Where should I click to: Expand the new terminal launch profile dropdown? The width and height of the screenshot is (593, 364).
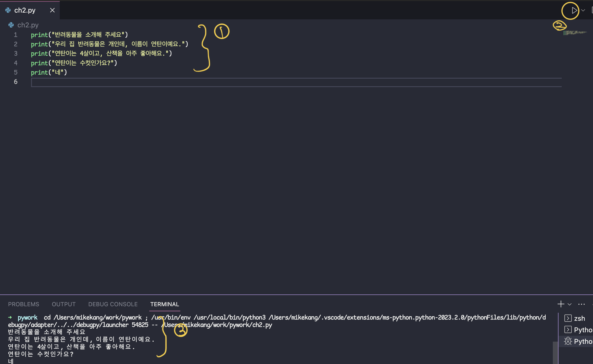pyautogui.click(x=570, y=304)
